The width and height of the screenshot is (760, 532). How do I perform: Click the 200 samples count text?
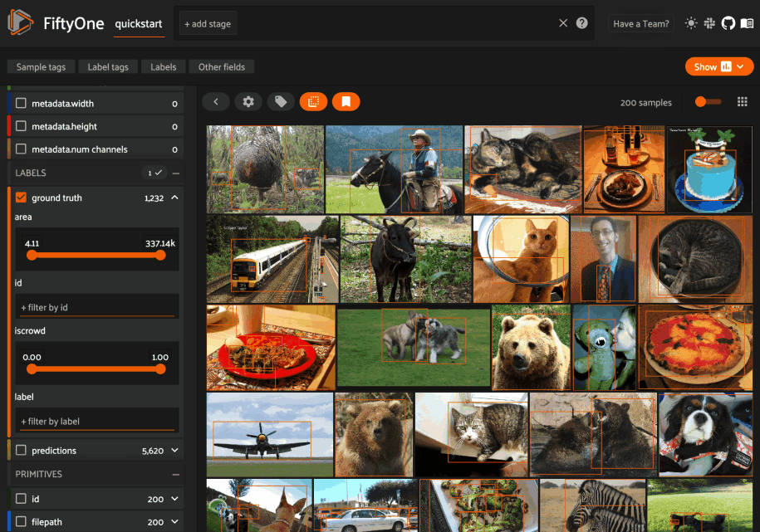pos(645,102)
